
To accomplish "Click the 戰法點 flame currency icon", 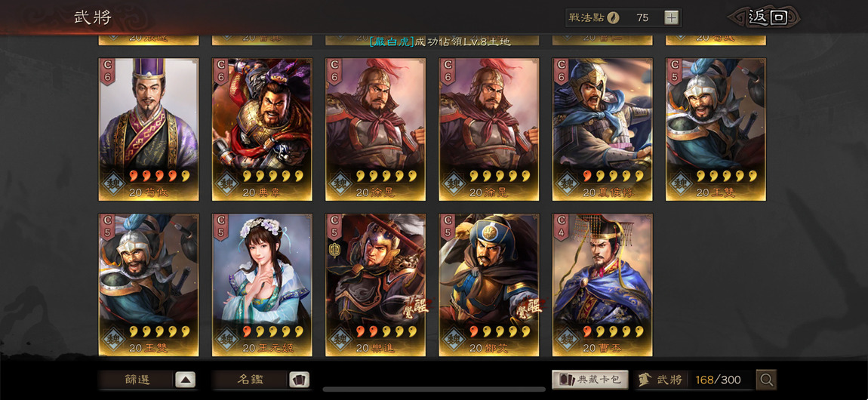I will coord(613,17).
